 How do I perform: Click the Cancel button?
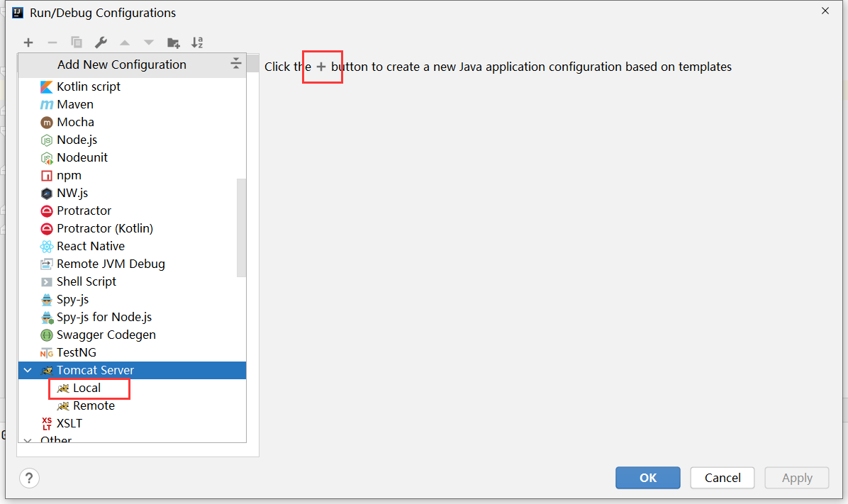723,478
